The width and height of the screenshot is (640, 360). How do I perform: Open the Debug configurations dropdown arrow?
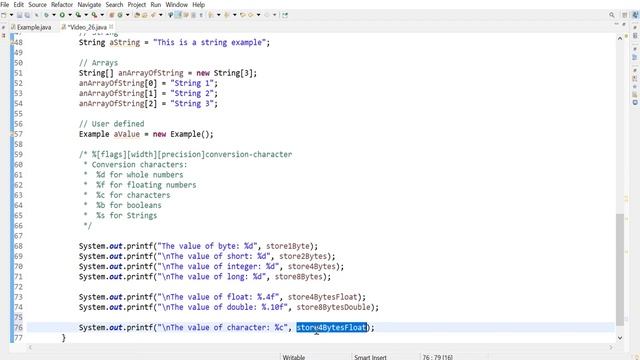click(x=54, y=15)
